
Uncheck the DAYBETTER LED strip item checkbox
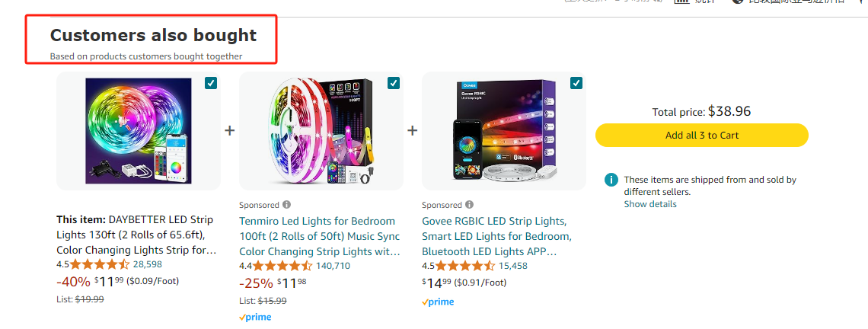point(211,83)
